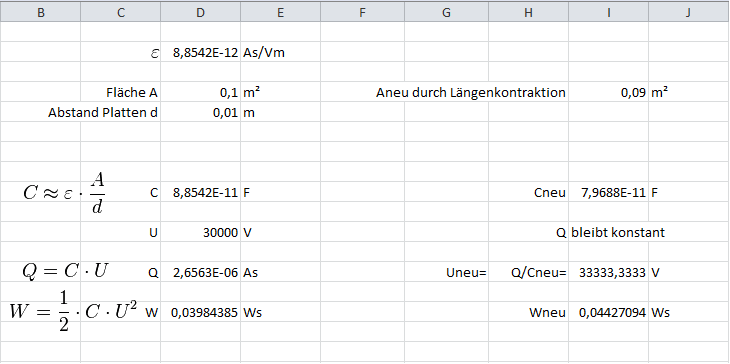Viewport: 730px width, 364px height.
Task: Click the 'bleibt konstant' text cell
Action: point(618,233)
